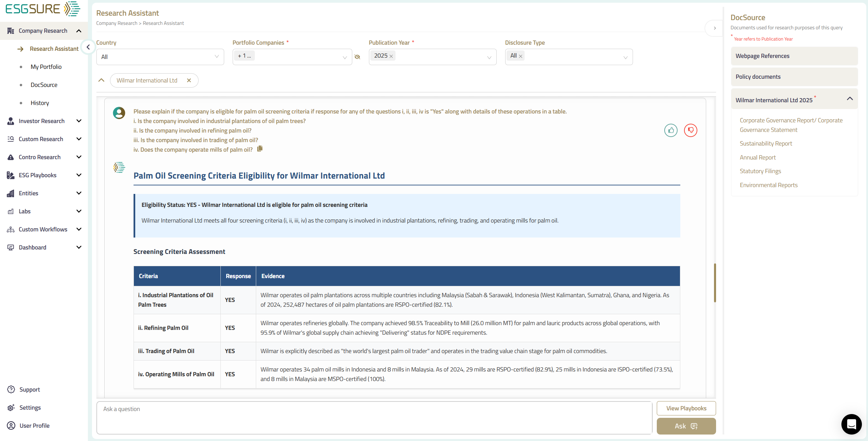Open History in sidebar
The image size is (868, 441).
click(40, 103)
